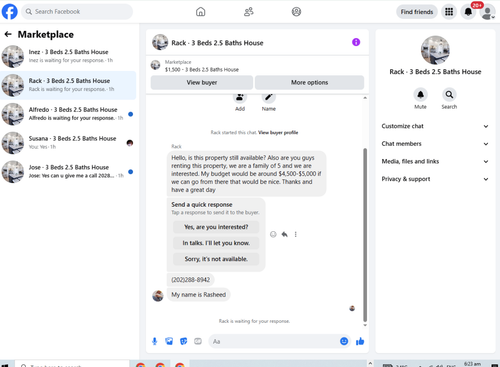The image size is (500, 367).
Task: Click the Windows taskbar search box
Action: point(72,364)
